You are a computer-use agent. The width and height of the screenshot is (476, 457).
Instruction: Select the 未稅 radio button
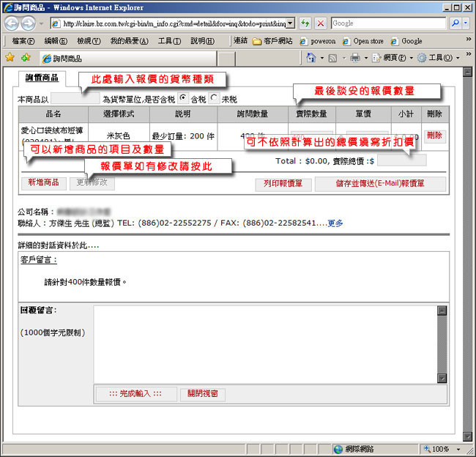214,98
